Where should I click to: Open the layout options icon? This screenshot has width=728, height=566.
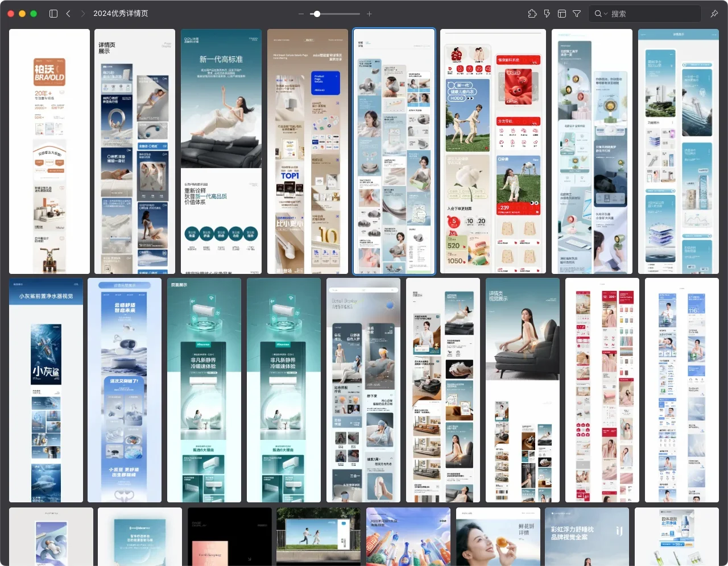562,14
